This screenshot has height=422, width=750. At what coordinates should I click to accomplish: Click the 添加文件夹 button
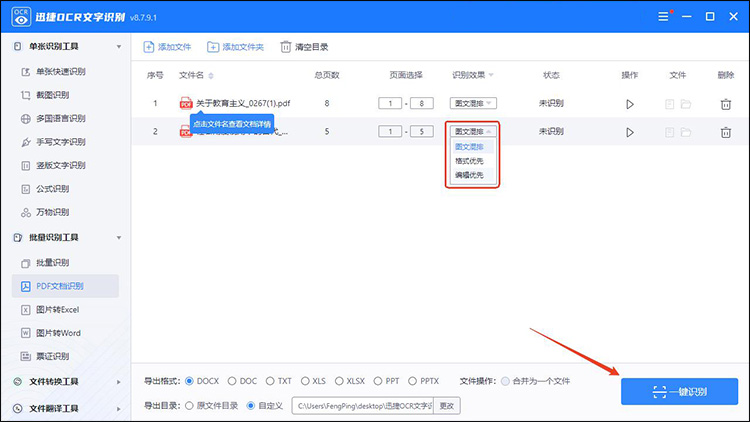(x=235, y=47)
